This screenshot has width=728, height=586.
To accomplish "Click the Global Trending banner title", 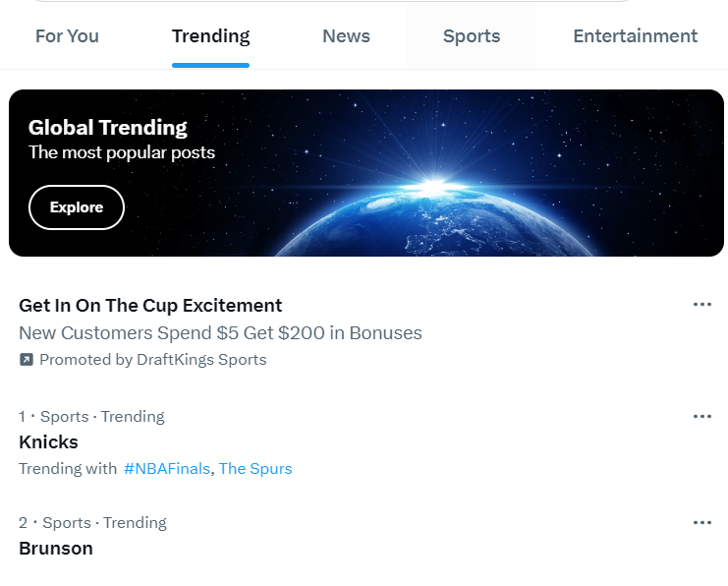I will click(108, 128).
